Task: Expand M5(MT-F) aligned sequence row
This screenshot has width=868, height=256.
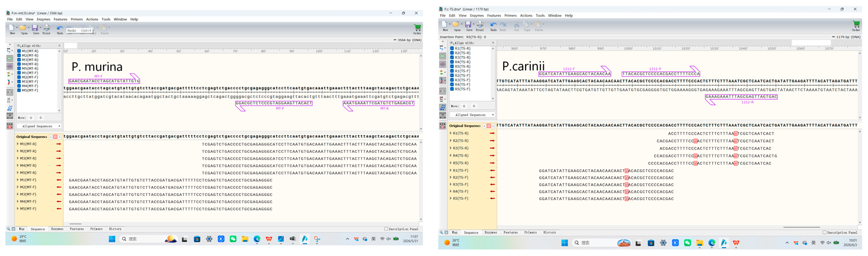Action: tap(18, 209)
